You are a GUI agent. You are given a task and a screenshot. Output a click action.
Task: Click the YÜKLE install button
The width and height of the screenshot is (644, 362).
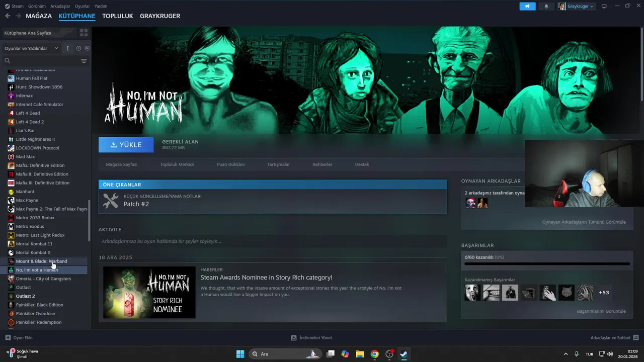126,144
